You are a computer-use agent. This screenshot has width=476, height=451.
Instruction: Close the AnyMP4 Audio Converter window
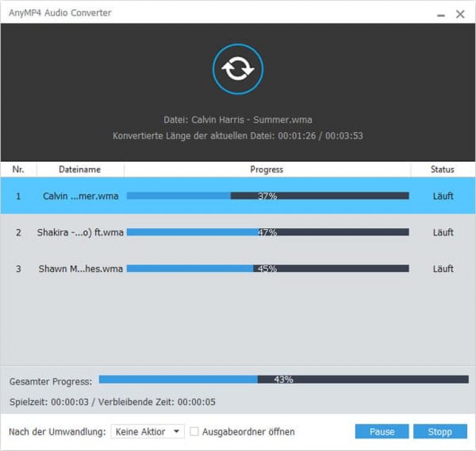tap(460, 14)
